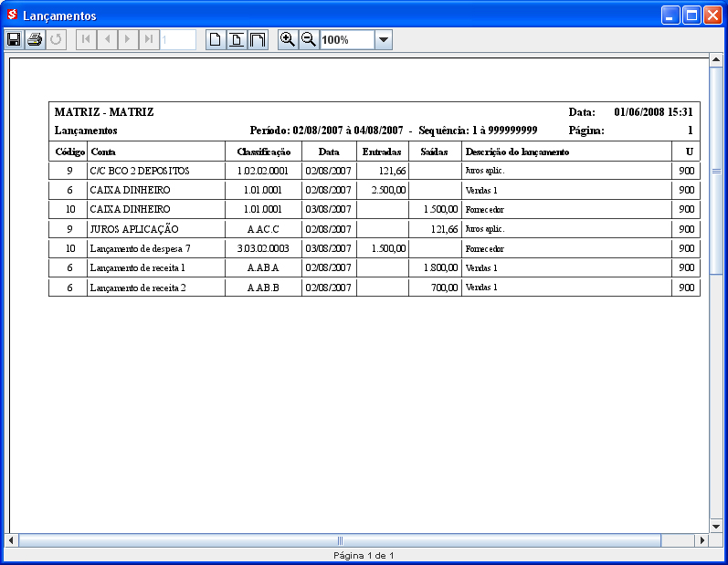
Task: Click the page number input field
Action: point(178,39)
